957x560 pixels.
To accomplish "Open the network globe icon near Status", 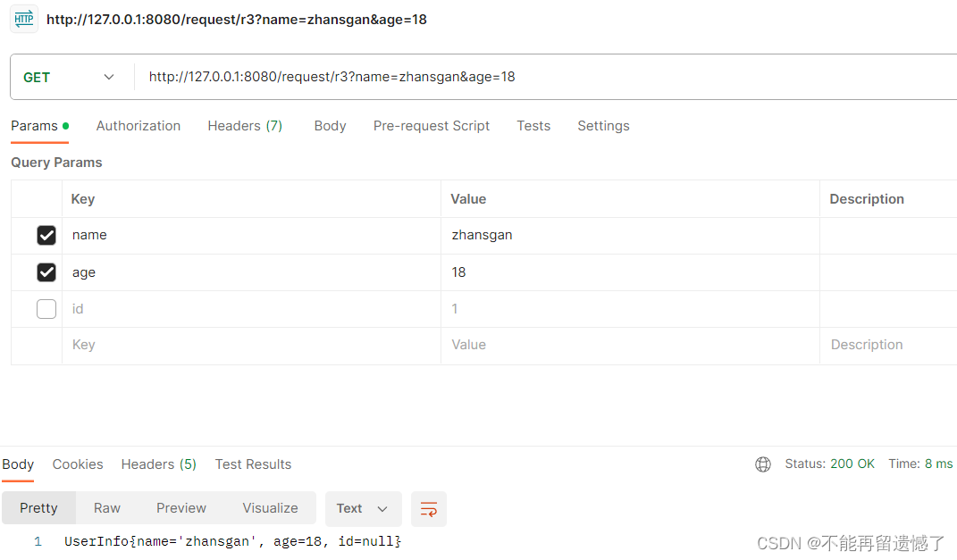I will pos(763,464).
